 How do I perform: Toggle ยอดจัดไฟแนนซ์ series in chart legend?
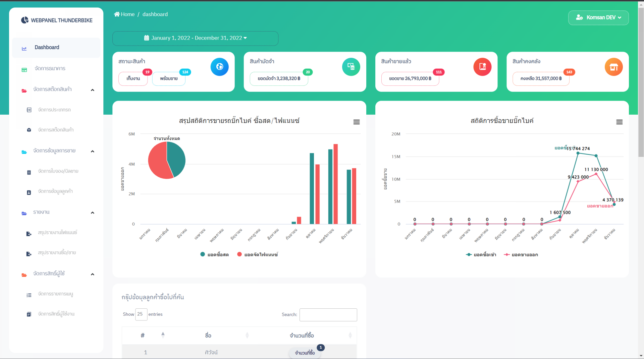click(x=257, y=254)
